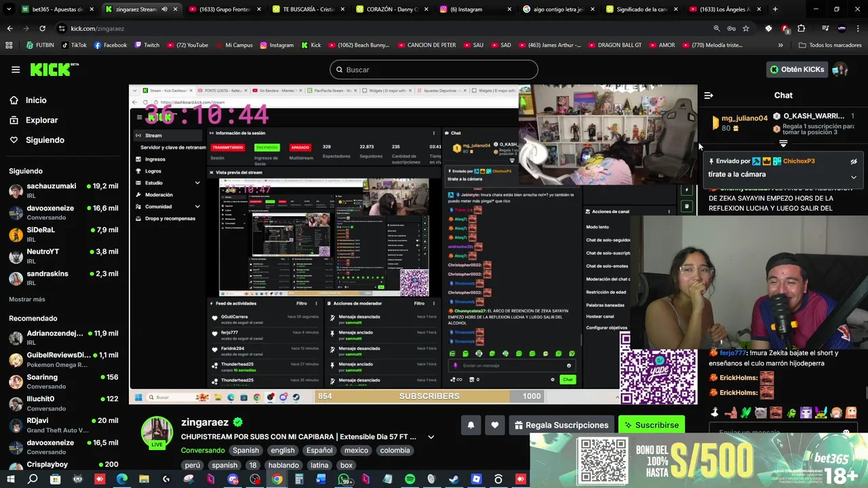Go to Inicio in sidebar
This screenshot has width=868, height=488.
click(x=37, y=100)
